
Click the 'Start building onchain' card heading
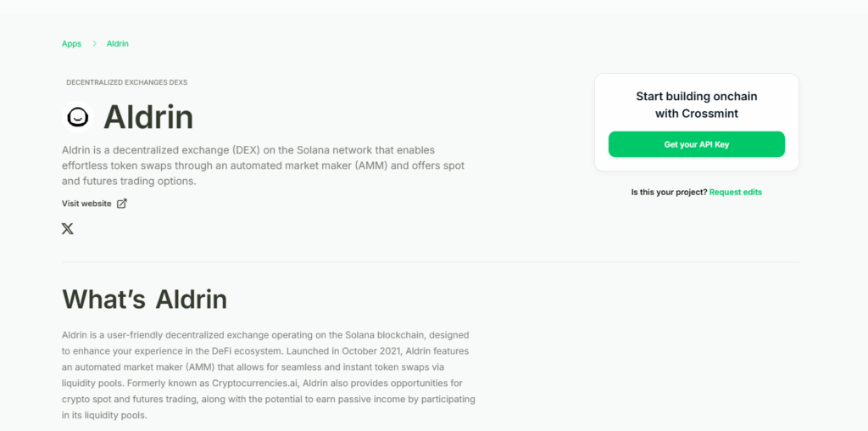coord(697,97)
